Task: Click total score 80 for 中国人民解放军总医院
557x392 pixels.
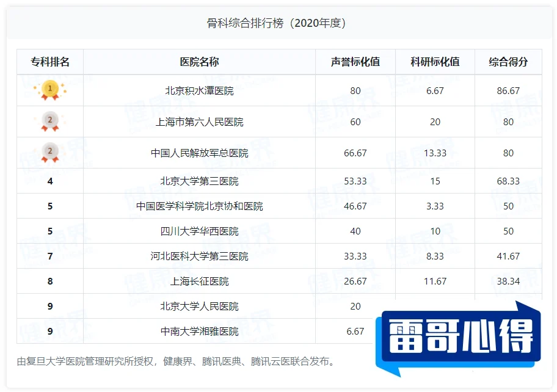Action: pyautogui.click(x=508, y=153)
